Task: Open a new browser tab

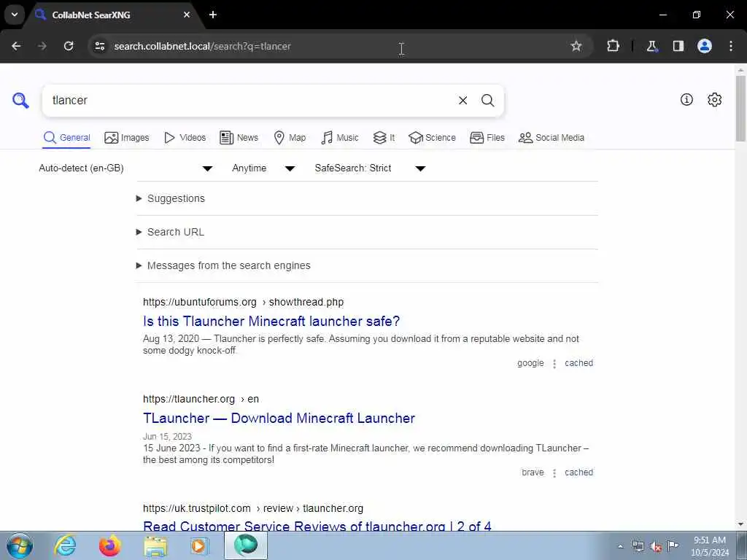Action: [213, 15]
